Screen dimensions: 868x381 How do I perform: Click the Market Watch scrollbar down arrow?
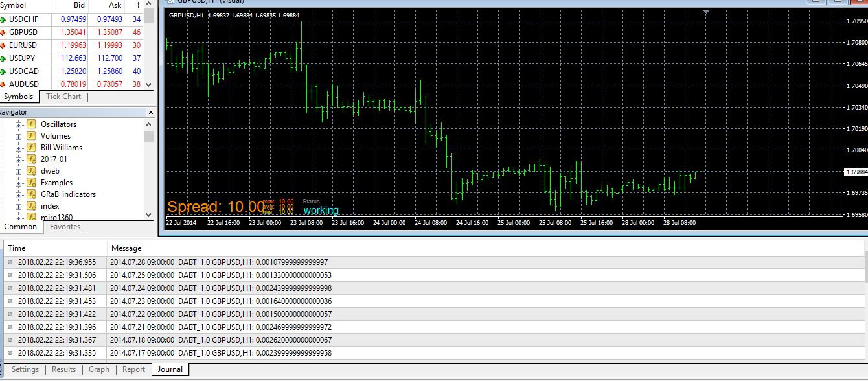coord(149,84)
